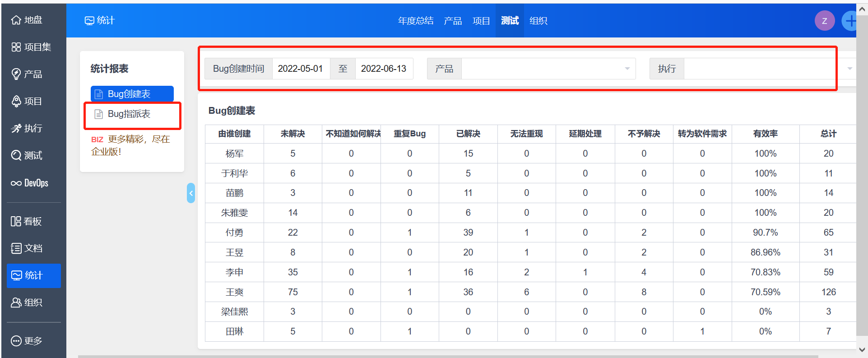The width and height of the screenshot is (868, 358).
Task: Open the Bug指派表 report
Action: (x=129, y=114)
